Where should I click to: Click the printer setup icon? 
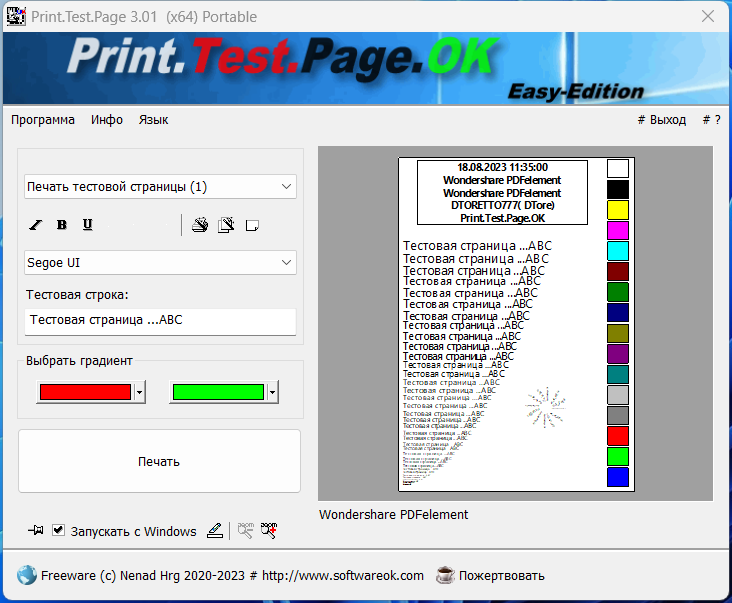200,225
